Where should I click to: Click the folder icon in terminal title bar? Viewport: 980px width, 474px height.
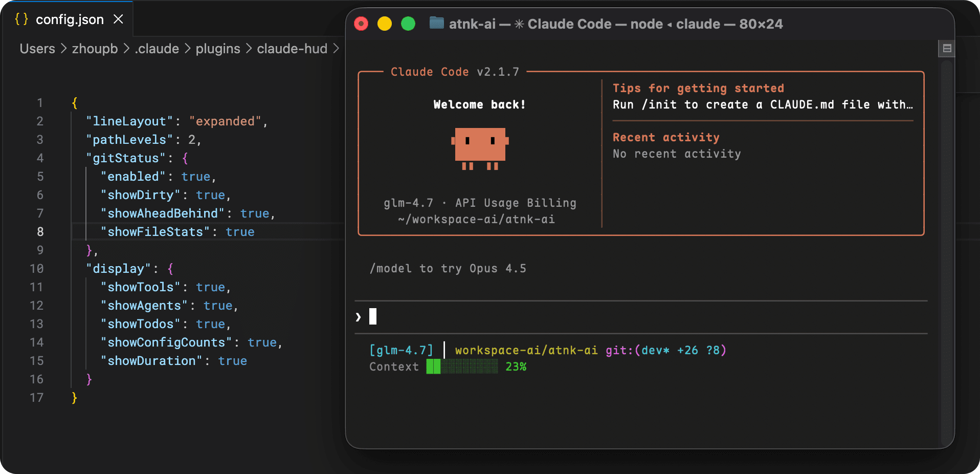coord(436,23)
